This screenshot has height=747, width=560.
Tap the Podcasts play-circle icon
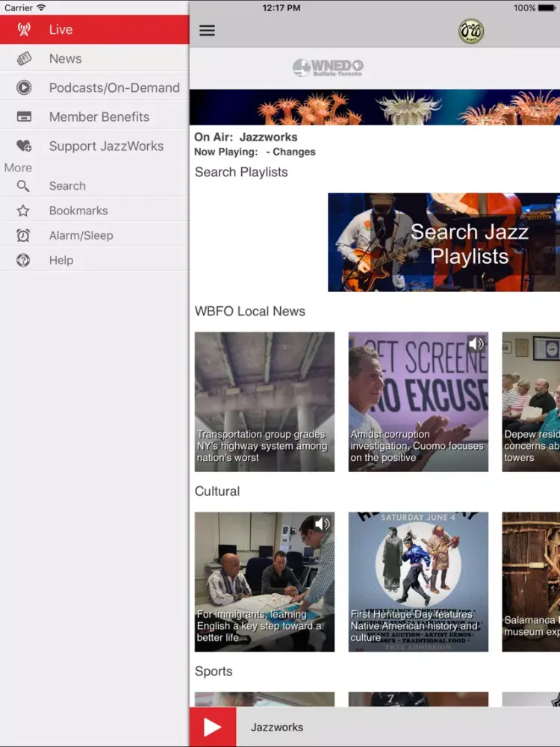pos(24,87)
